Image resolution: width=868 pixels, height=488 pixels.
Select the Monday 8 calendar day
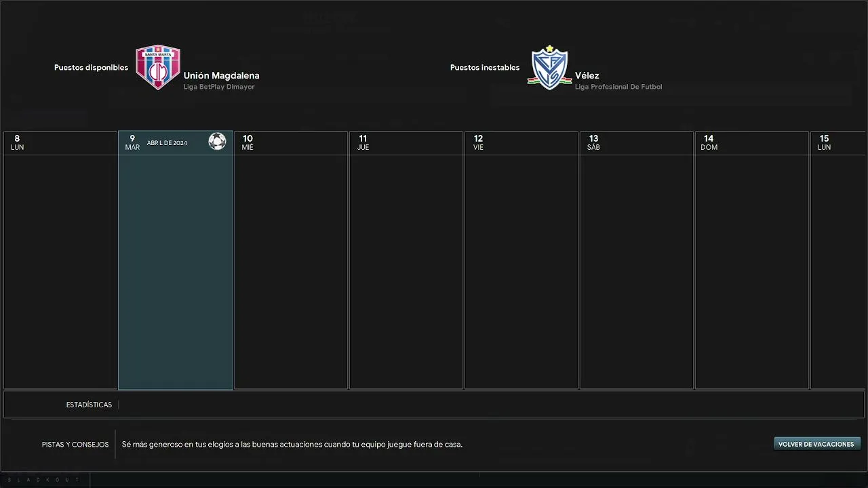pos(60,260)
